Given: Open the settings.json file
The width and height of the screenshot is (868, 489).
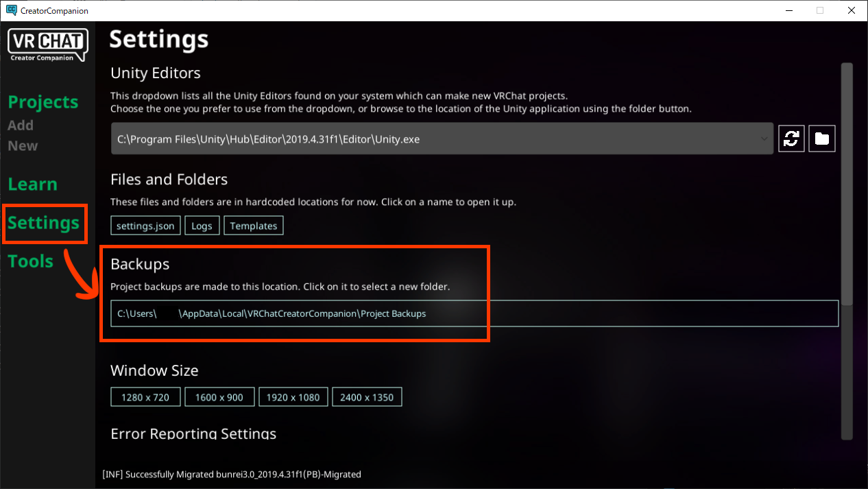Looking at the screenshot, I should tap(145, 226).
